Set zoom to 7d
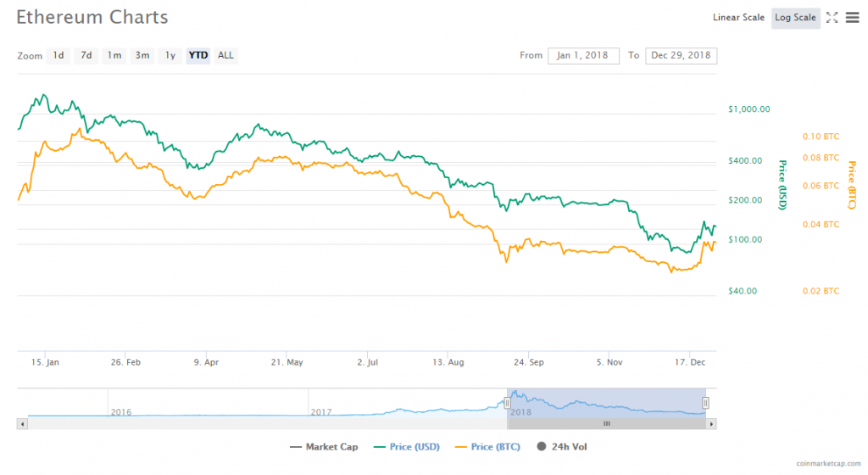Screen dimensions: 868x475 point(86,56)
